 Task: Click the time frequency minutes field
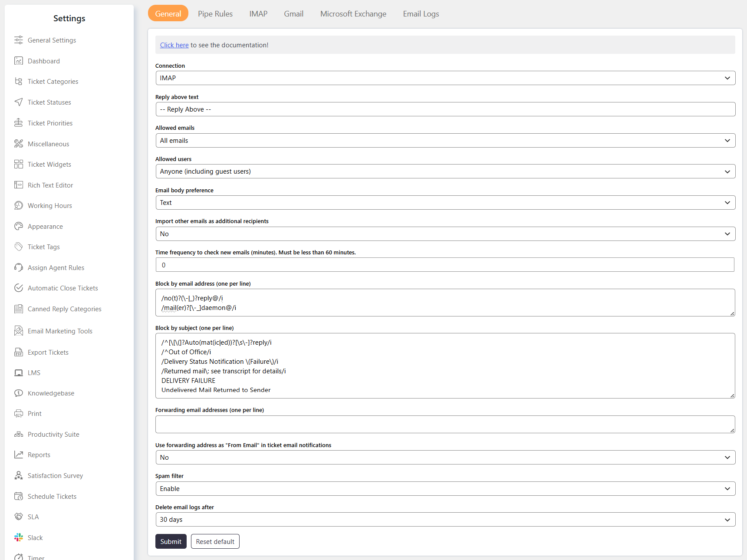[445, 265]
